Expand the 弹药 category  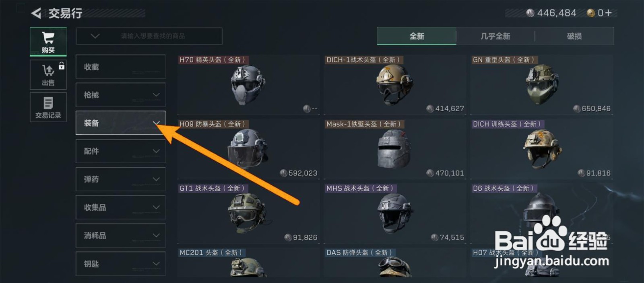[x=120, y=179]
